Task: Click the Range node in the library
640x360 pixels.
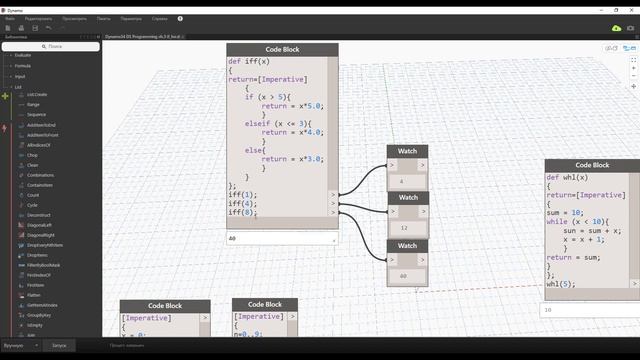Action: click(x=33, y=104)
